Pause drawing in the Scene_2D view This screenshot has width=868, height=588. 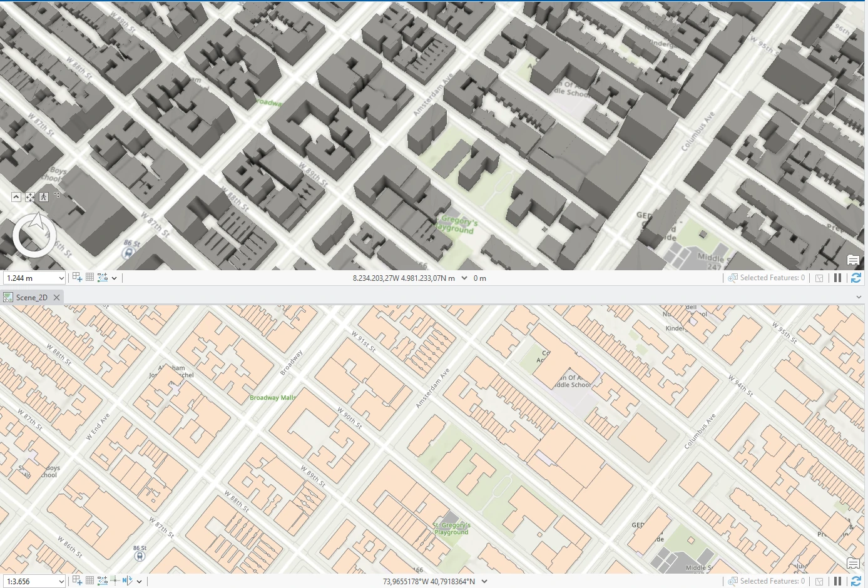(x=837, y=581)
